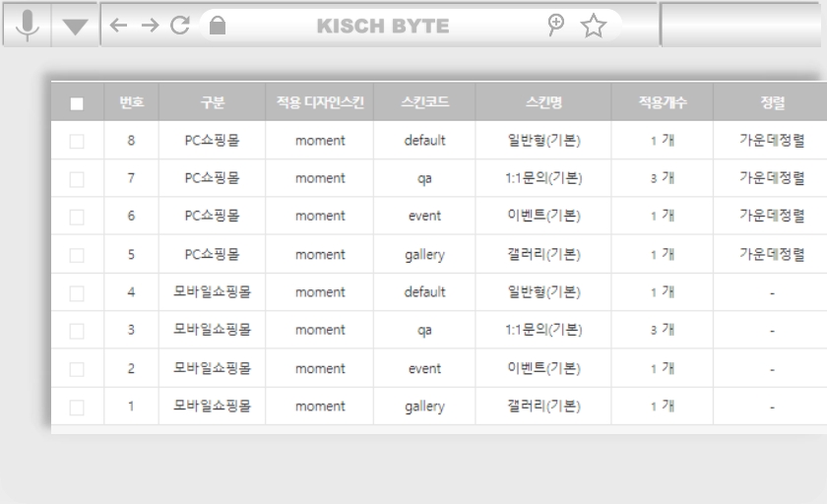
Task: Click the 번호 column header
Action: click(131, 101)
